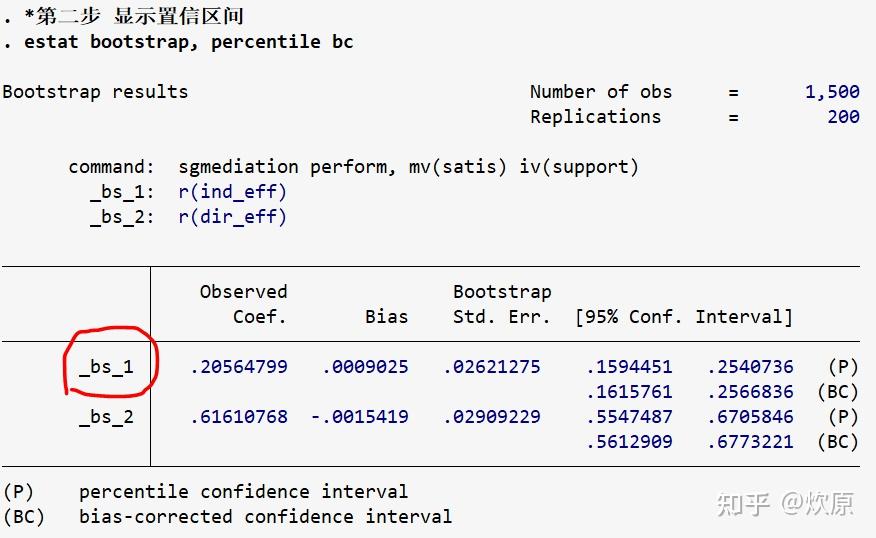Click bias-corrected lower bound .5612909
Screen dimensions: 876x538
click(x=629, y=442)
